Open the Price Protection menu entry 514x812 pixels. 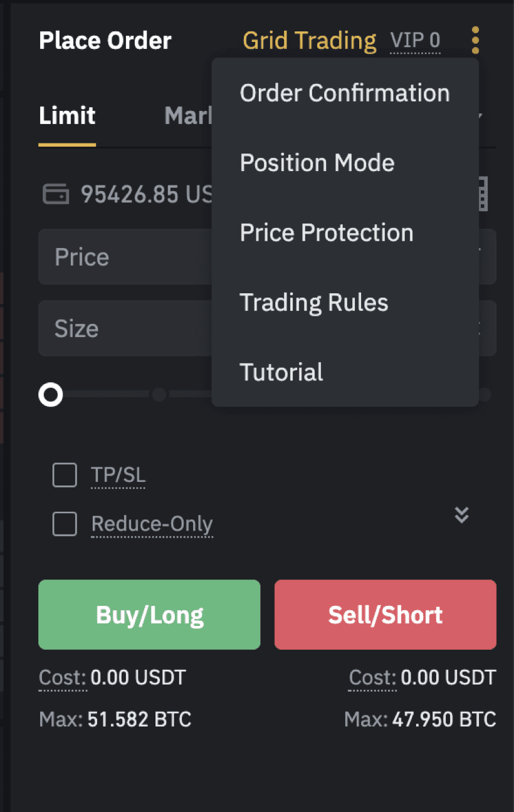pyautogui.click(x=345, y=232)
